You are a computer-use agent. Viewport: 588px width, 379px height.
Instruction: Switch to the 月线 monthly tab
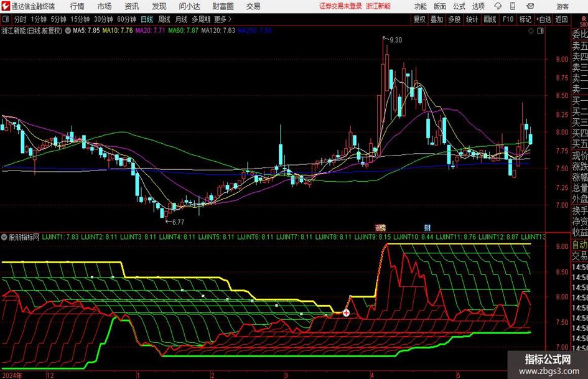pos(181,19)
